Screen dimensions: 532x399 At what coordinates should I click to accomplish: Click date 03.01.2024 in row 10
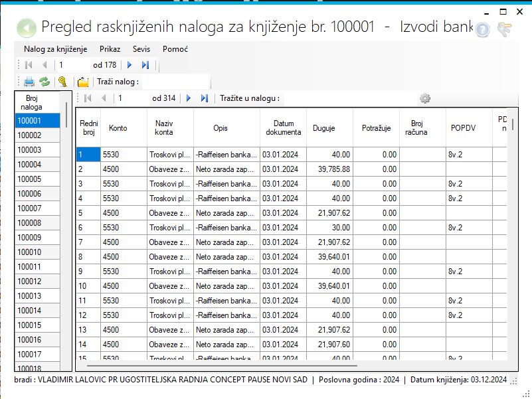pyautogui.click(x=284, y=286)
